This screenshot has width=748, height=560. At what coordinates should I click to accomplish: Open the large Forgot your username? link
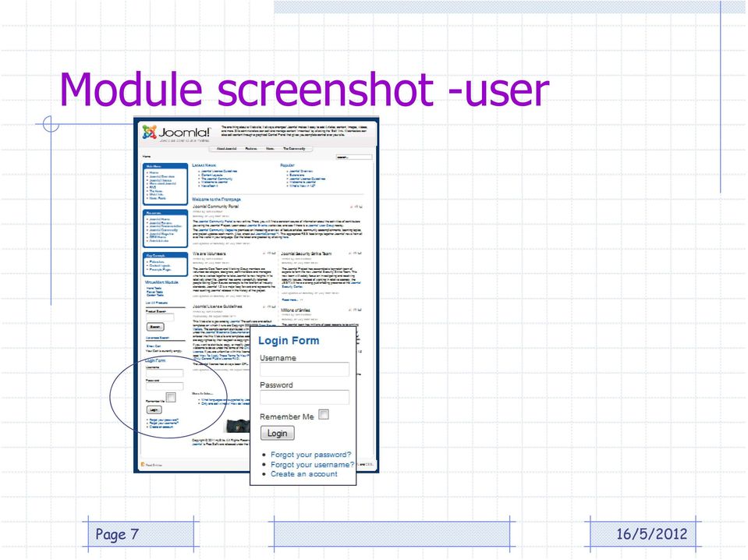tap(313, 465)
